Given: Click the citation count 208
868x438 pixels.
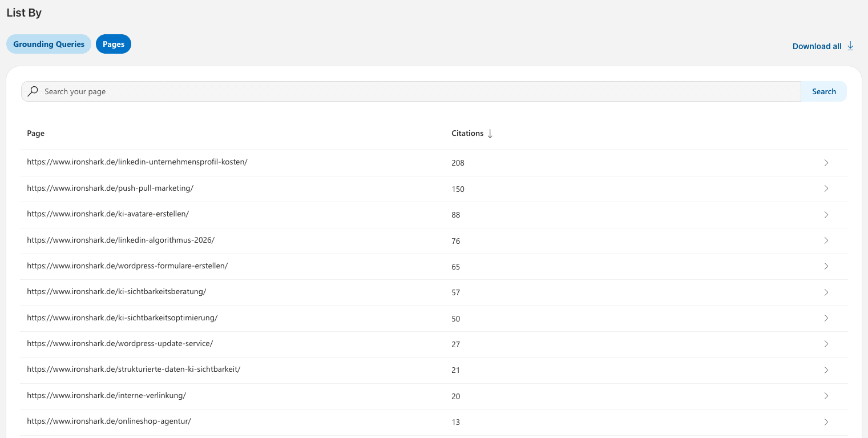Looking at the screenshot, I should tap(458, 163).
